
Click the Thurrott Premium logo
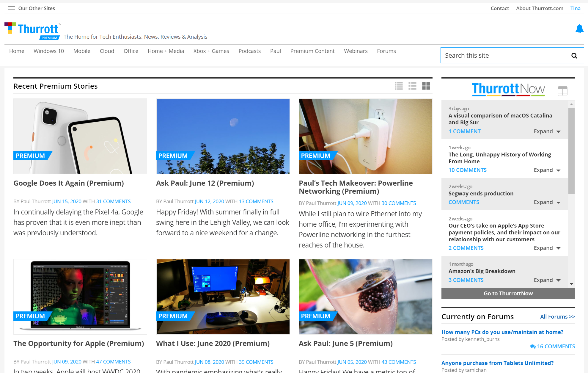pyautogui.click(x=33, y=31)
